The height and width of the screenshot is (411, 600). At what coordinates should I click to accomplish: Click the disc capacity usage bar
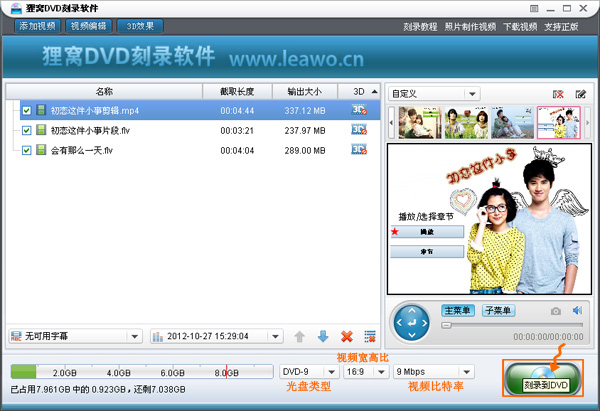(142, 372)
